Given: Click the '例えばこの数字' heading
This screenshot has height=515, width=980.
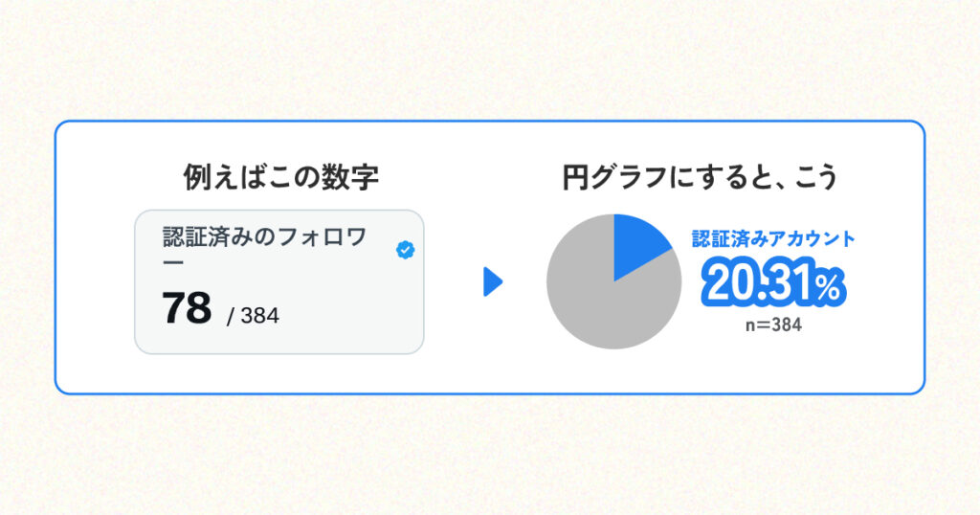Looking at the screenshot, I should (280, 177).
